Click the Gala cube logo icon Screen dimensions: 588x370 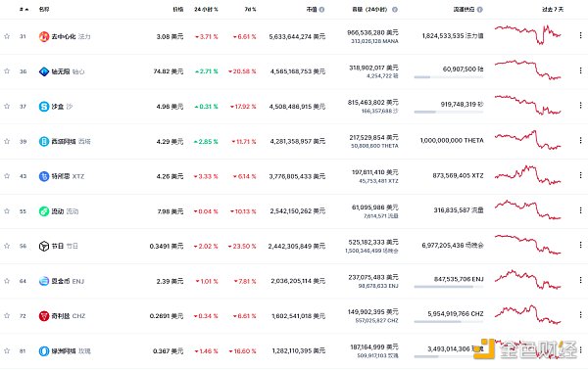pyautogui.click(x=44, y=246)
